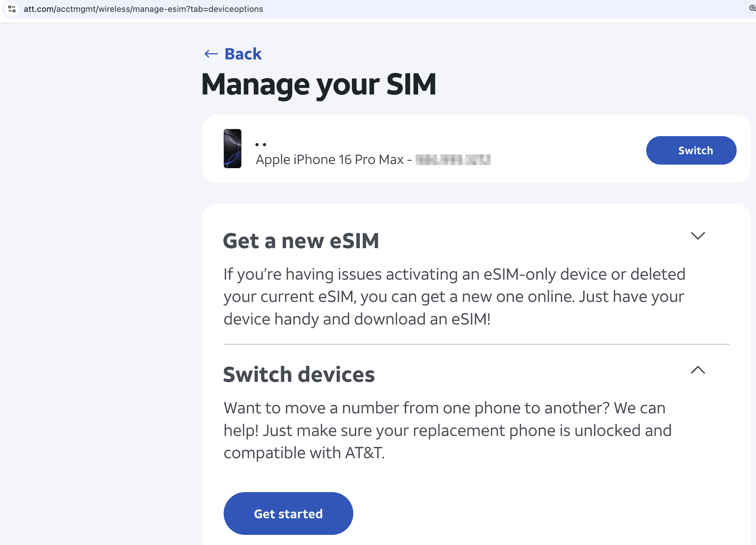Go back using the Back link text
Viewport: 756px width, 545px height.
[243, 54]
